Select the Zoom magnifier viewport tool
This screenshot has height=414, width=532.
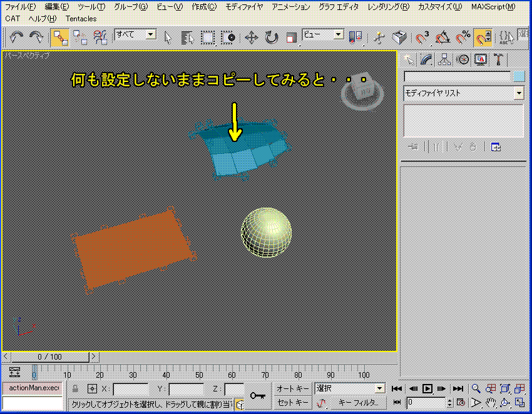[x=476, y=388]
